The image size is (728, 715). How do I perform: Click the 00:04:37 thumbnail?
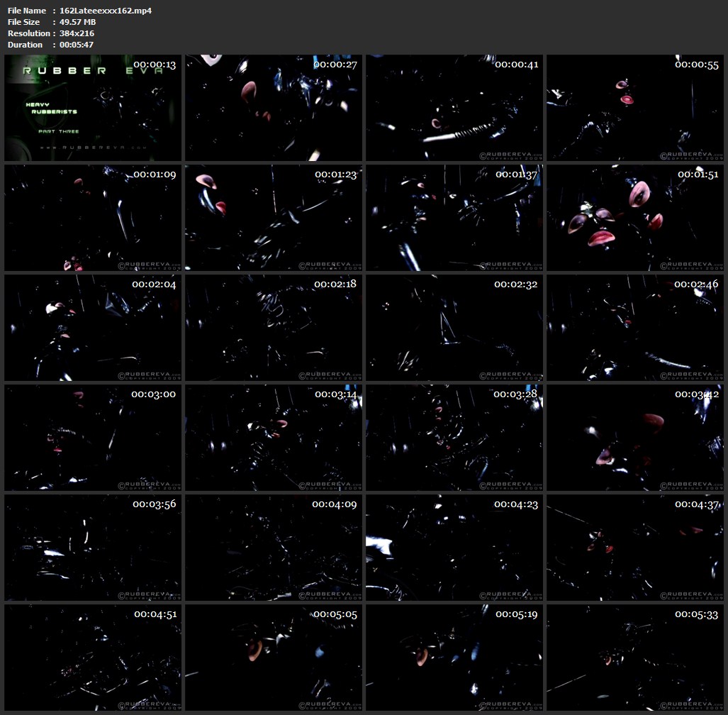[x=634, y=548]
